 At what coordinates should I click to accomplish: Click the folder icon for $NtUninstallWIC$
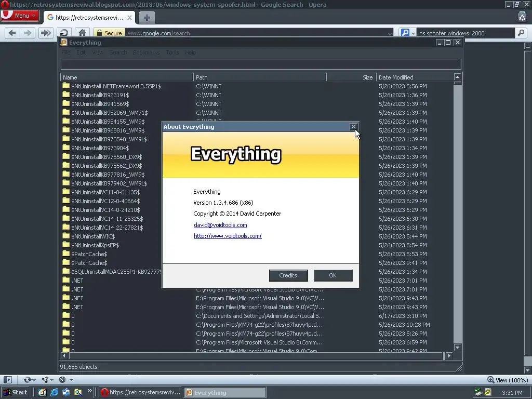pos(66,236)
